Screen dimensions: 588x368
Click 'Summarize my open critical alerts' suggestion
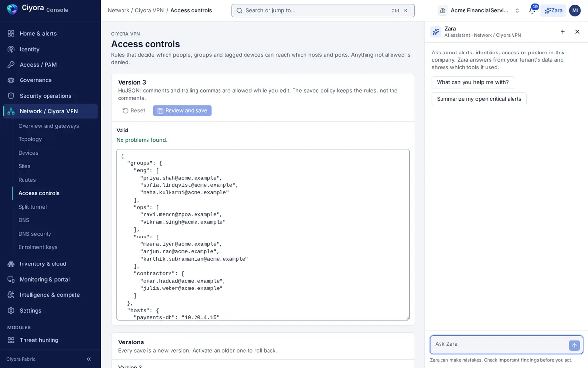click(x=479, y=99)
